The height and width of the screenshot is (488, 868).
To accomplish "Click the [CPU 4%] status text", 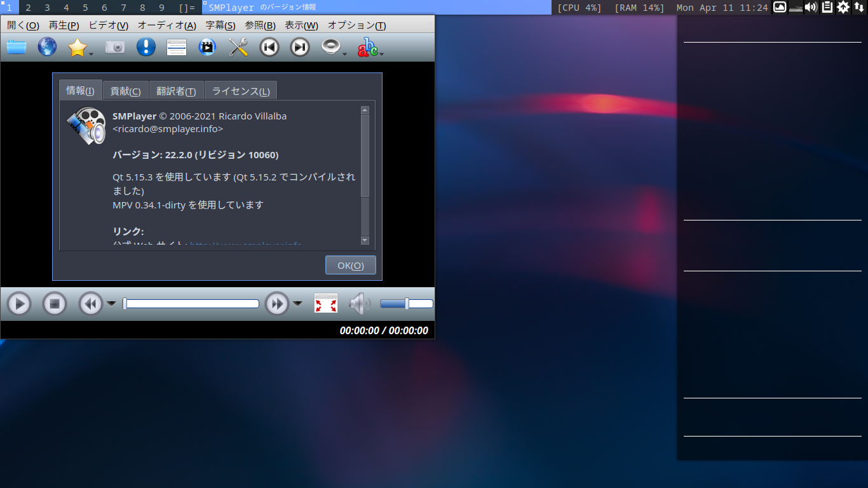I will [580, 8].
